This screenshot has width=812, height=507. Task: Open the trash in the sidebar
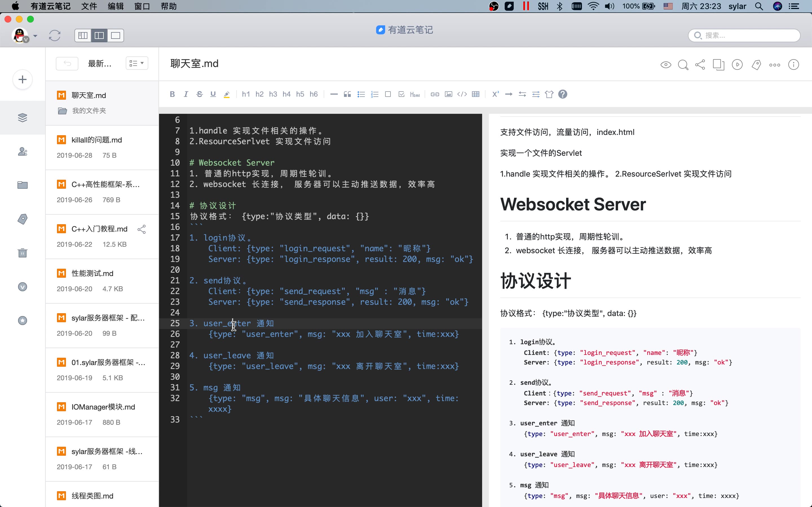(22, 253)
